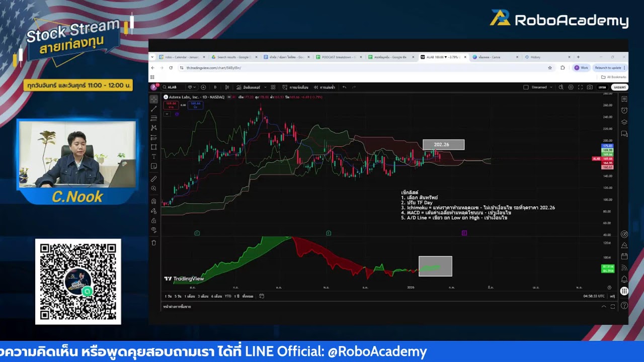Open the economic calendar sidebar icon
The width and height of the screenshot is (644, 362).
click(624, 256)
